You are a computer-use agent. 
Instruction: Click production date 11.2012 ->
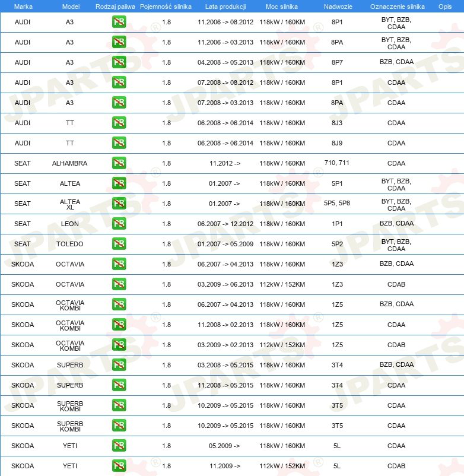coord(225,163)
